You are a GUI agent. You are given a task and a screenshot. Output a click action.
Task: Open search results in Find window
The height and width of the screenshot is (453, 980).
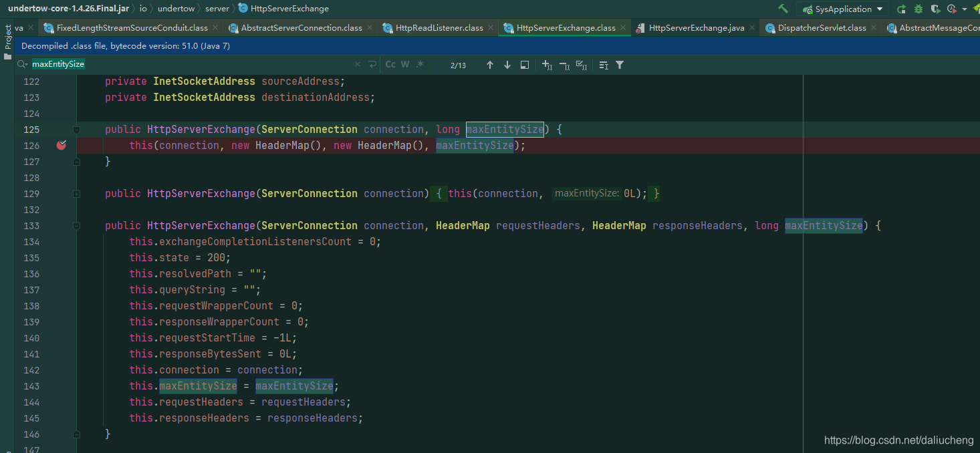[x=604, y=65]
